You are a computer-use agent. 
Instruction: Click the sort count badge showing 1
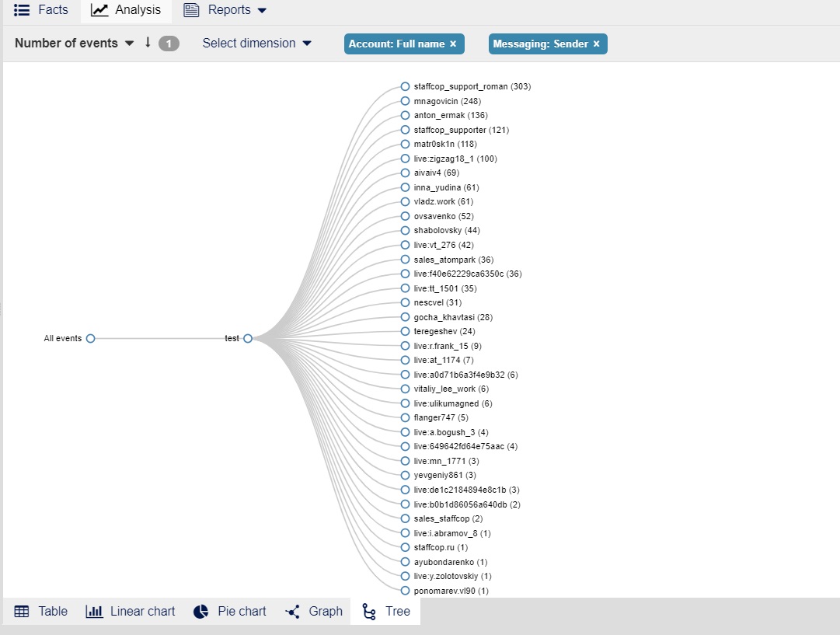coord(169,44)
